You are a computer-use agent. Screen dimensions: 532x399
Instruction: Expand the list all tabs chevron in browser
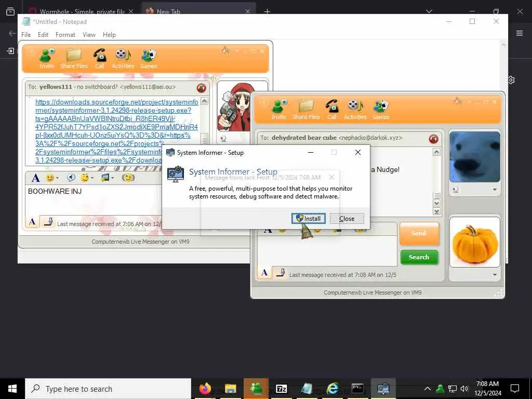tap(429, 11)
